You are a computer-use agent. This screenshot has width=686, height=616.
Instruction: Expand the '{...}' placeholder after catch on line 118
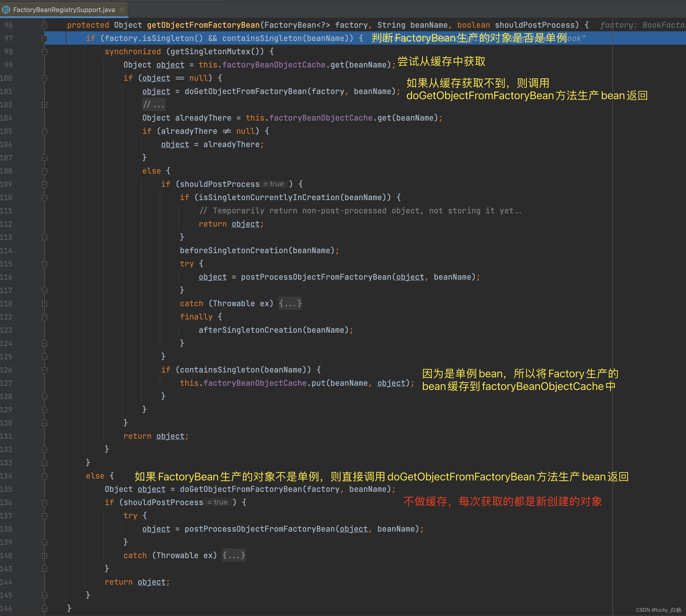pos(290,303)
